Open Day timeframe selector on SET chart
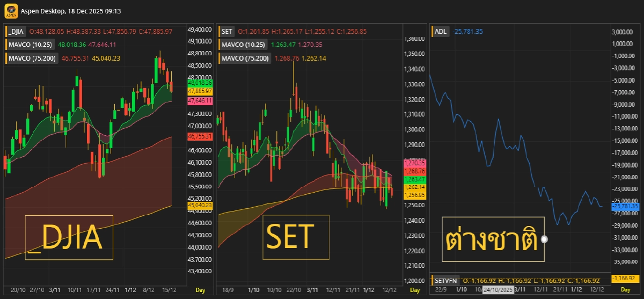Screen dimensions: 644x299 (x=415, y=290)
